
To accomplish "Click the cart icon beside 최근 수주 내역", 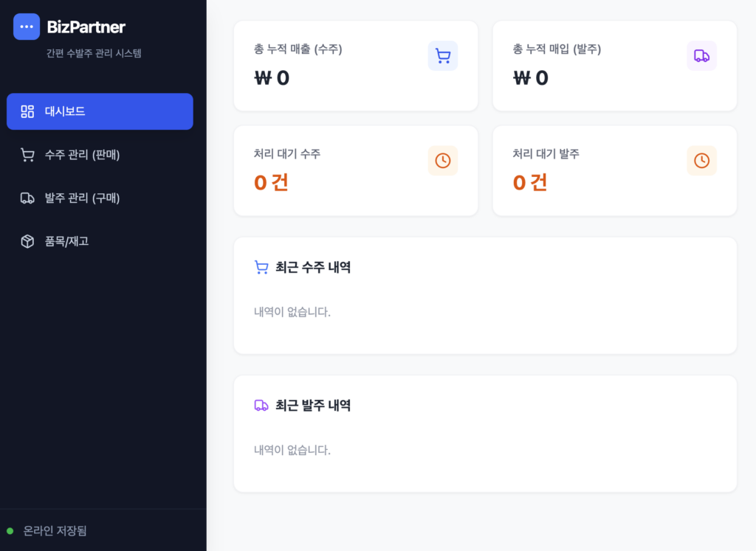I will [x=261, y=267].
